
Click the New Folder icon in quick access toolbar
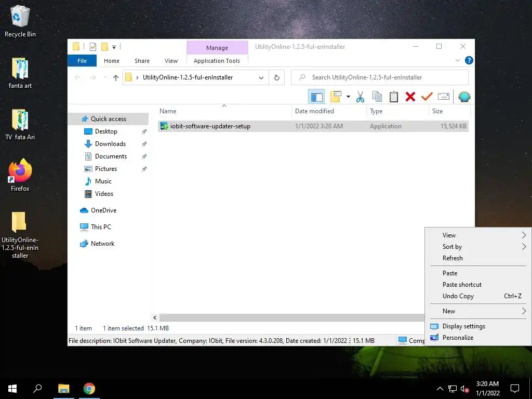104,47
